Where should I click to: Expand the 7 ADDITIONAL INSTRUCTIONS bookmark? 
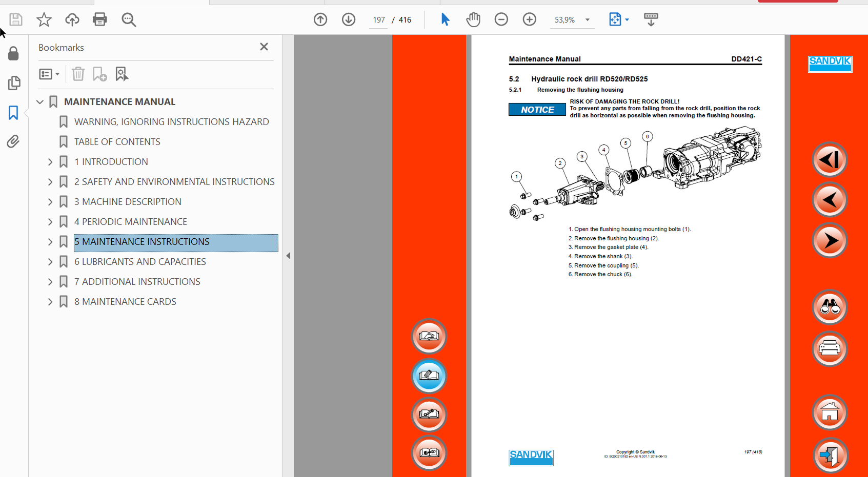point(50,282)
